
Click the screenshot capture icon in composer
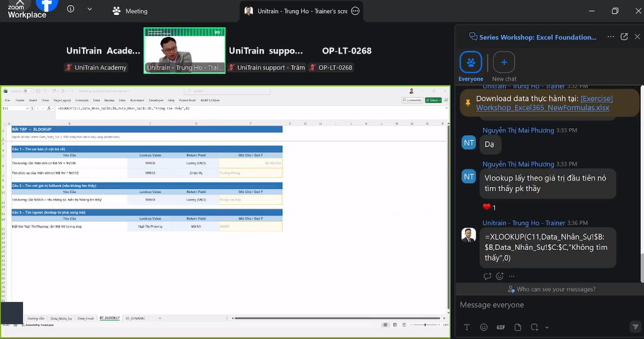click(534, 327)
